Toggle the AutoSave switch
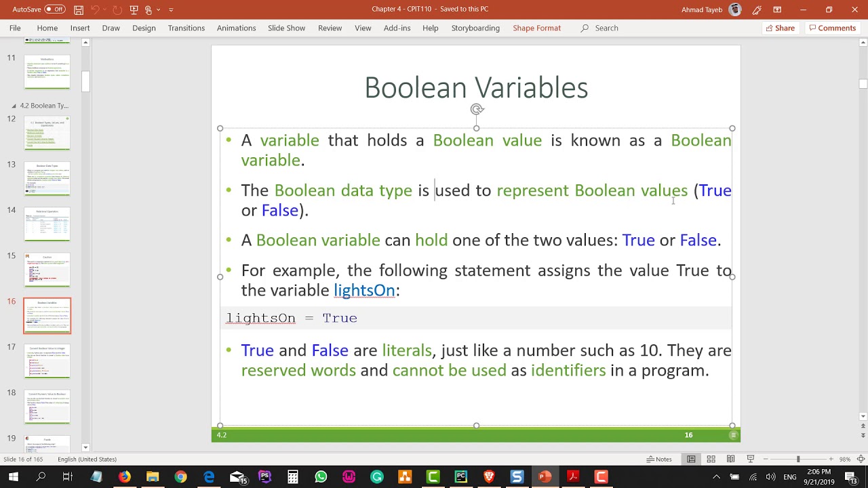This screenshot has width=868, height=488. [x=55, y=9]
